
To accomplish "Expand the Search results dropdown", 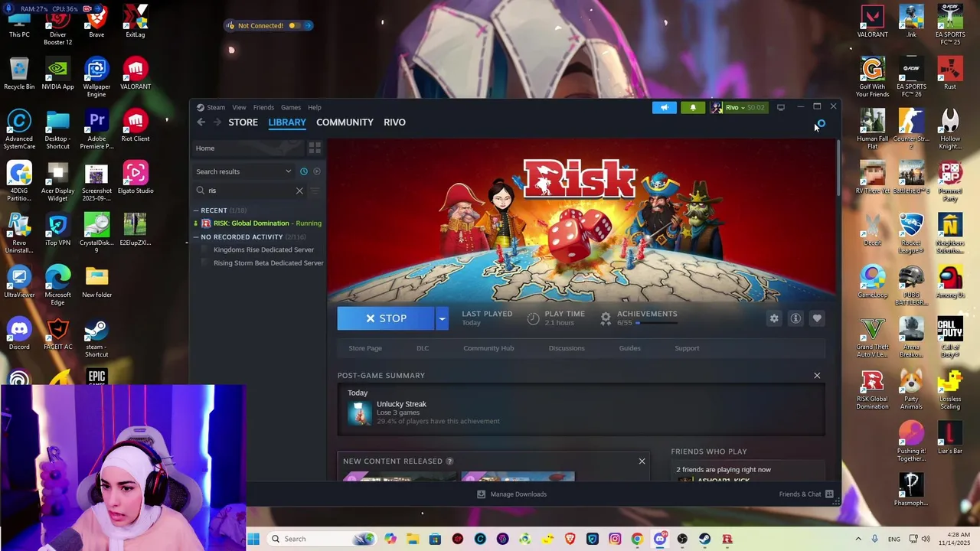I will (x=243, y=171).
